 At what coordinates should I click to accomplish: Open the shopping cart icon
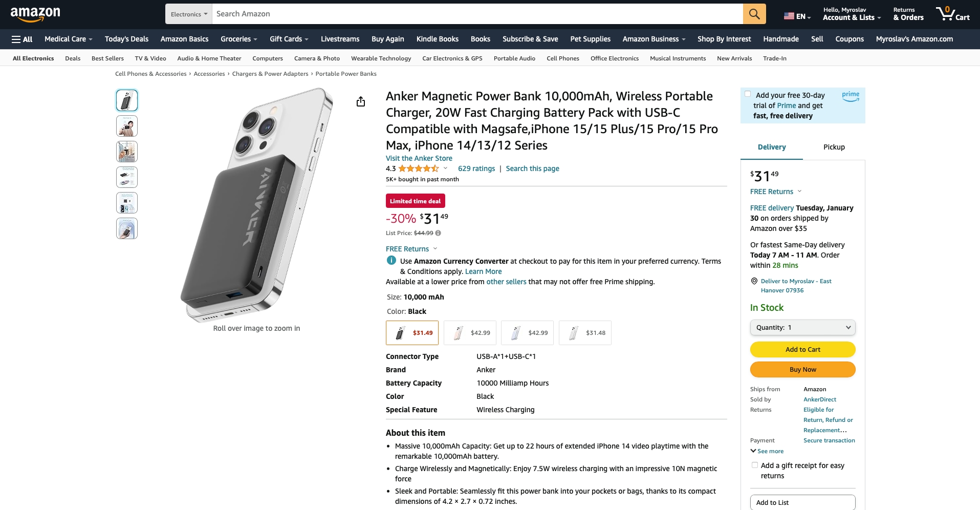pos(952,14)
